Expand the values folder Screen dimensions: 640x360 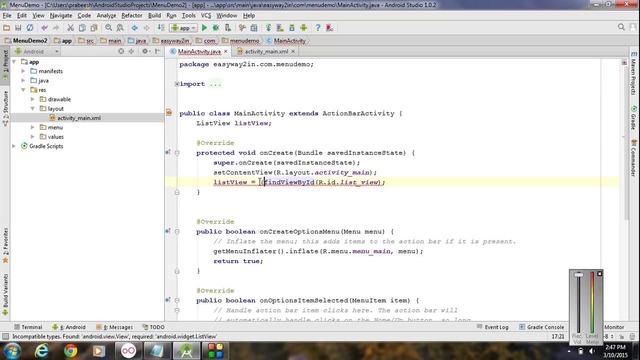point(33,137)
